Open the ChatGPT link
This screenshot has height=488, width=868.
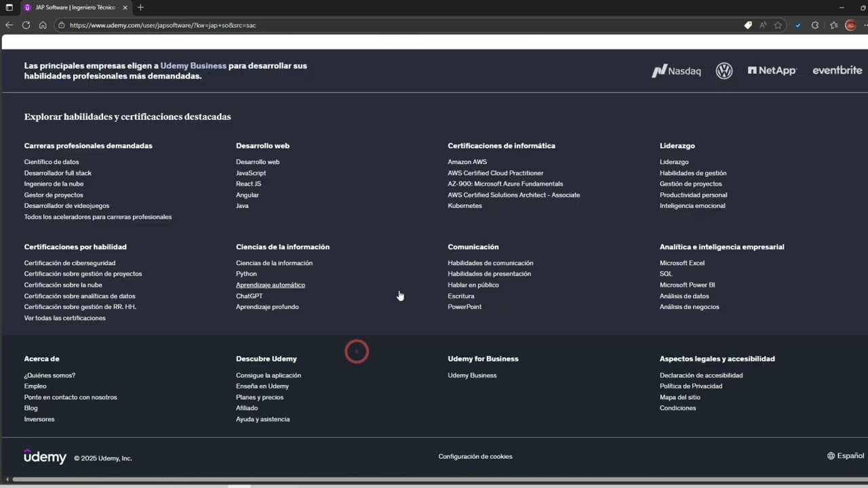pyautogui.click(x=249, y=296)
